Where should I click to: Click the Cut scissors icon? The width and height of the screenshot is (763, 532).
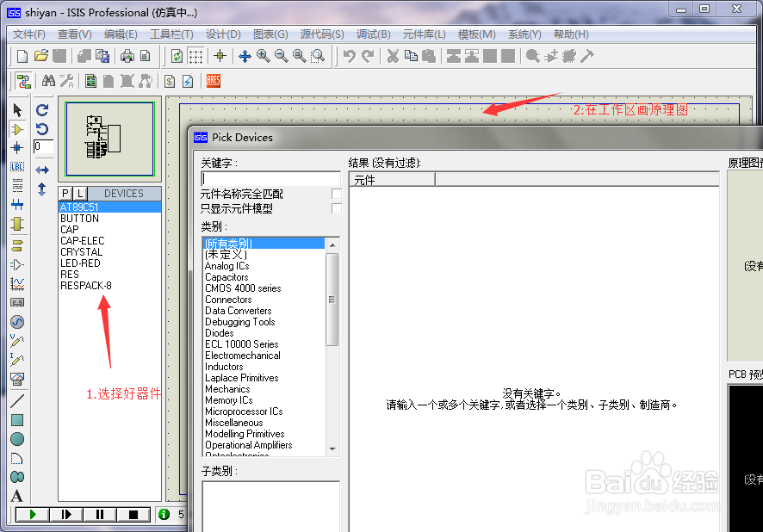coord(393,56)
